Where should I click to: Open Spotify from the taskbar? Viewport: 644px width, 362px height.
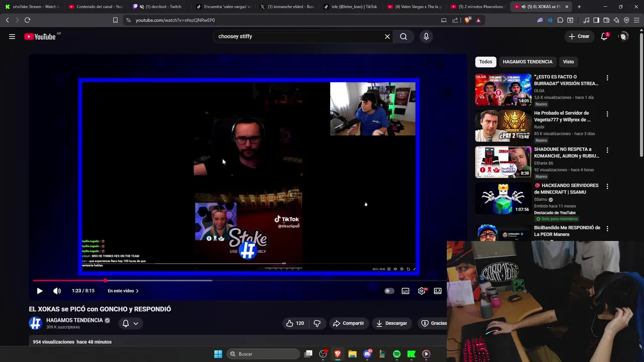[396, 354]
